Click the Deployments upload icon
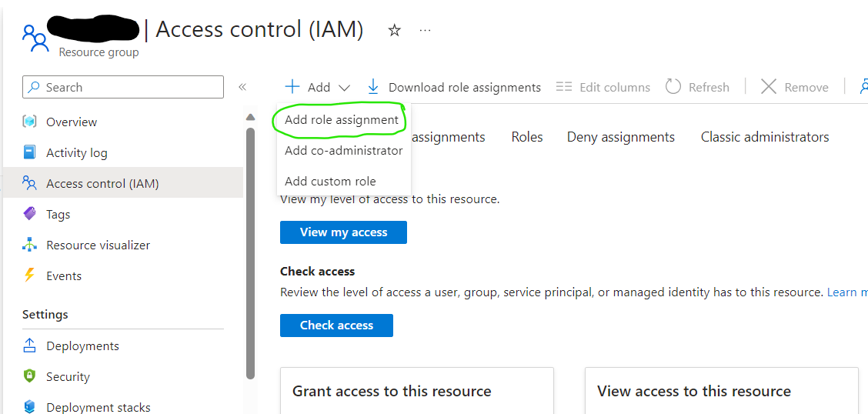 pos(29,346)
